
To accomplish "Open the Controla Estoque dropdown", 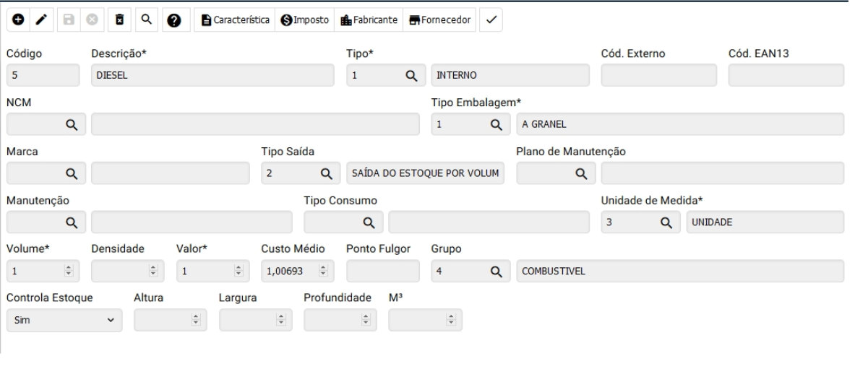I will coord(64,320).
